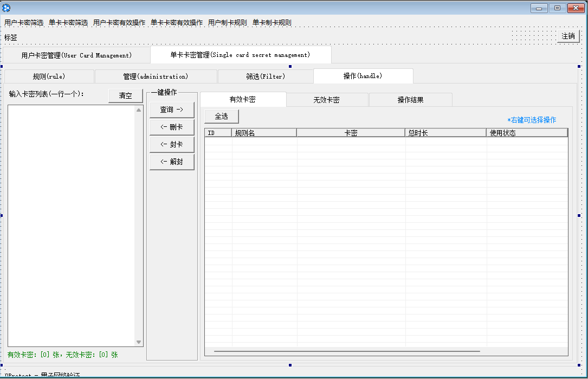Switch to 管理(administration) tab

156,76
